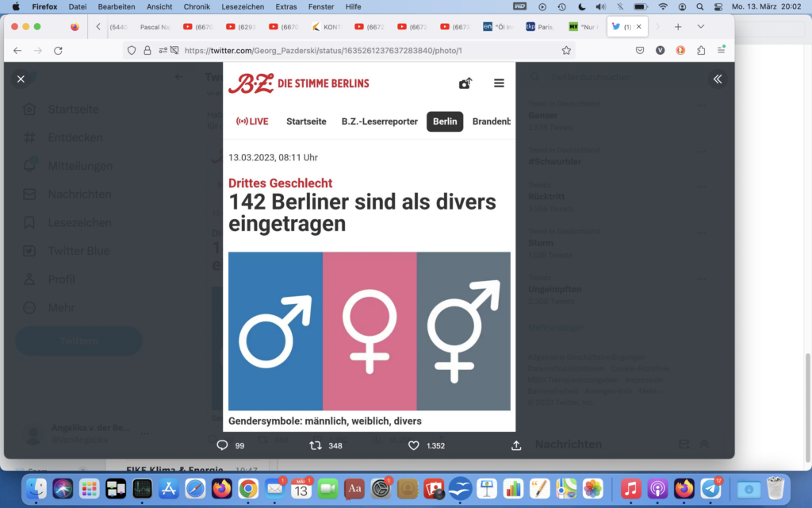Reload the page in Firefox
Image resolution: width=812 pixels, height=508 pixels.
coord(58,50)
